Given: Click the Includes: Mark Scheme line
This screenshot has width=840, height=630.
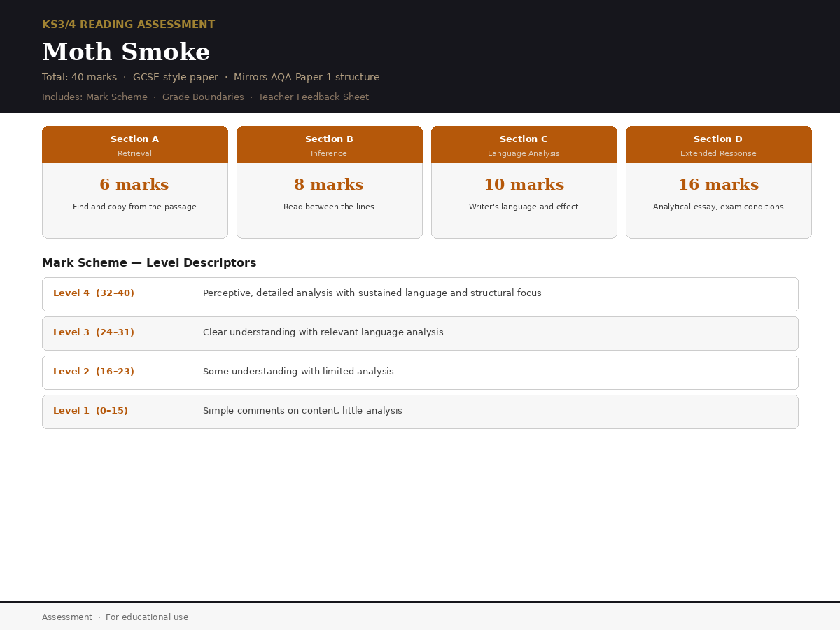Looking at the screenshot, I should (x=205, y=97).
